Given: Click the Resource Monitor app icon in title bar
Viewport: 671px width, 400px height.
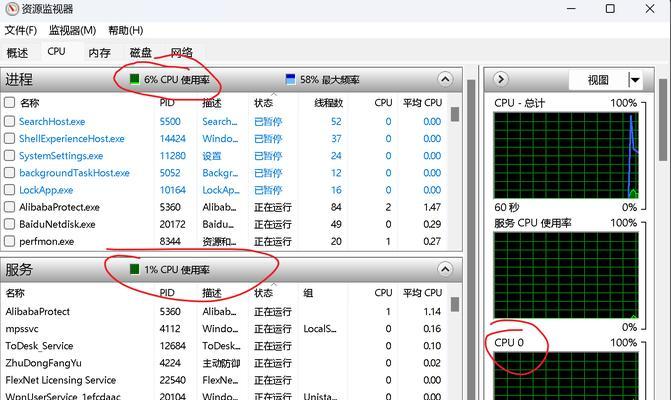Looking at the screenshot, I should click(12, 9).
